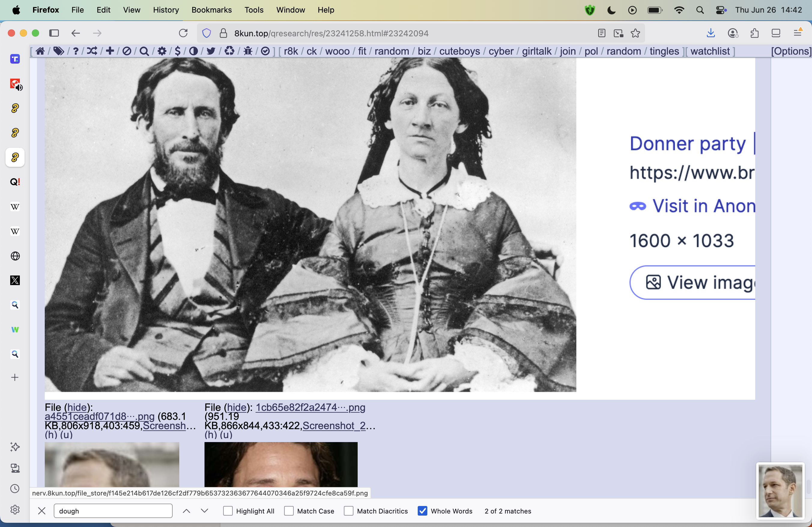The image size is (812, 527).
Task: Open Reader View icon in address bar
Action: click(602, 33)
